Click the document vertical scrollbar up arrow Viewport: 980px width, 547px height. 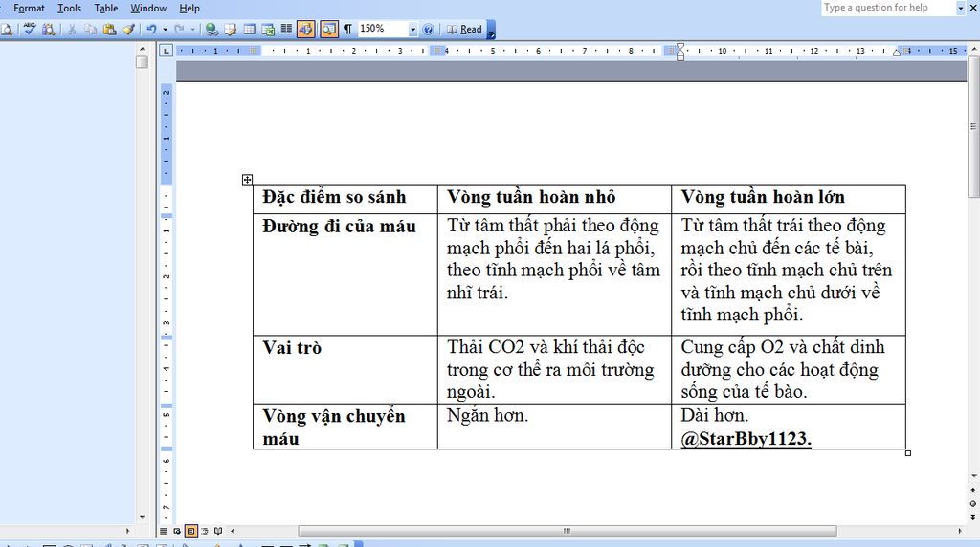[973, 49]
